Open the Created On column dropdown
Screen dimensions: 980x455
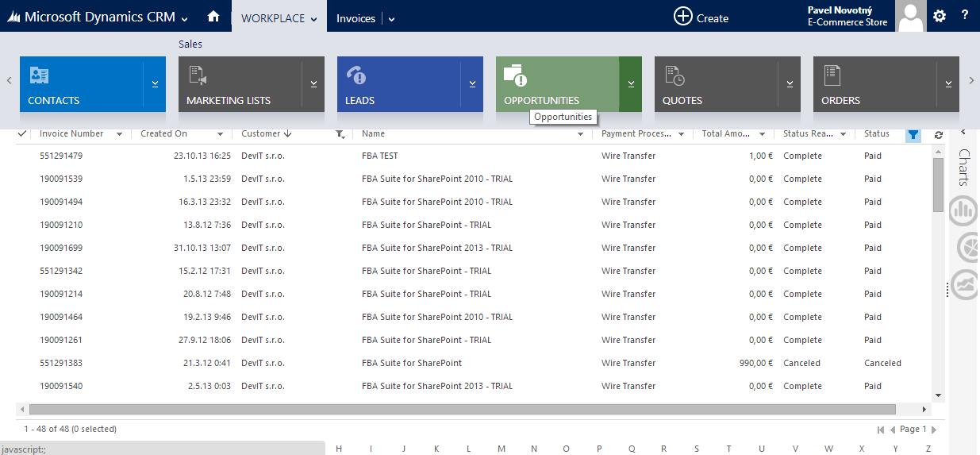221,134
